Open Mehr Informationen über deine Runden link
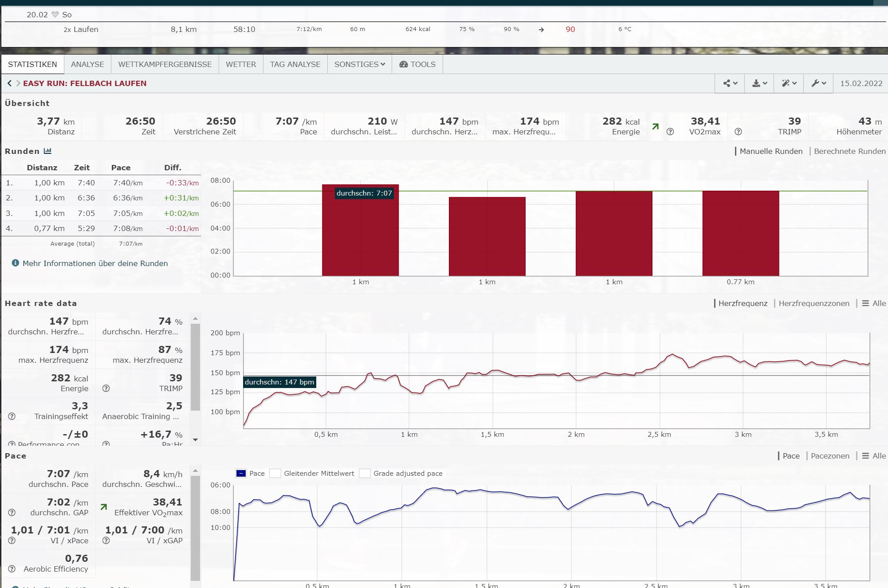Screen dimensions: 888x588 (x=95, y=263)
